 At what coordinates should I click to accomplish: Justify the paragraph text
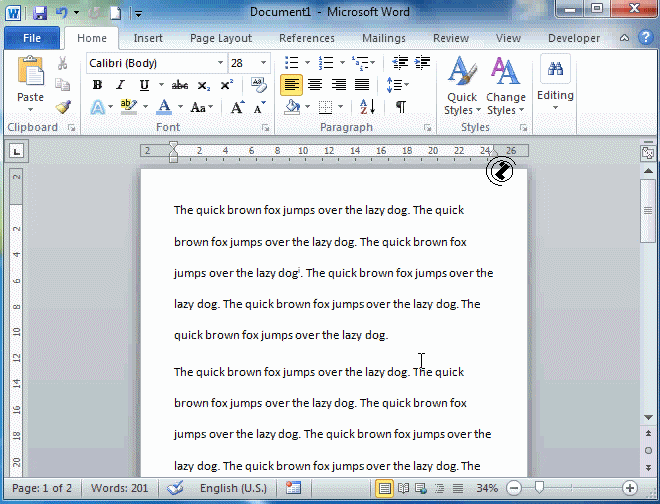pos(361,85)
